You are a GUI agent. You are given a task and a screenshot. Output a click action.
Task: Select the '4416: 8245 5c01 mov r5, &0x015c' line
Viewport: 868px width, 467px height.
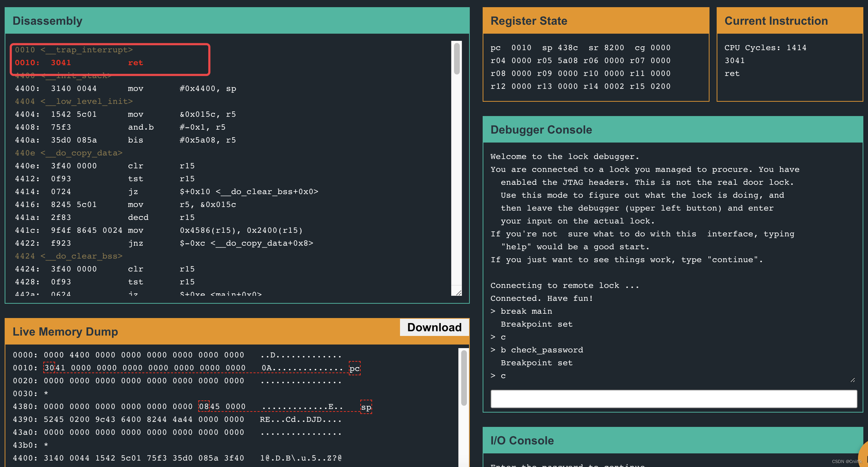pos(126,204)
